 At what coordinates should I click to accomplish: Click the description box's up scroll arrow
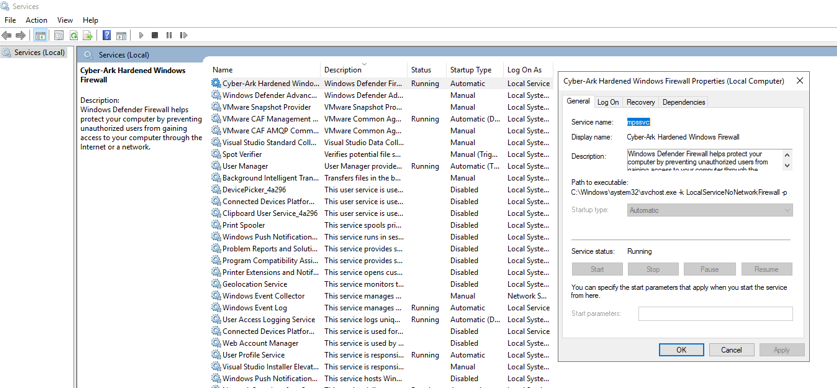787,154
